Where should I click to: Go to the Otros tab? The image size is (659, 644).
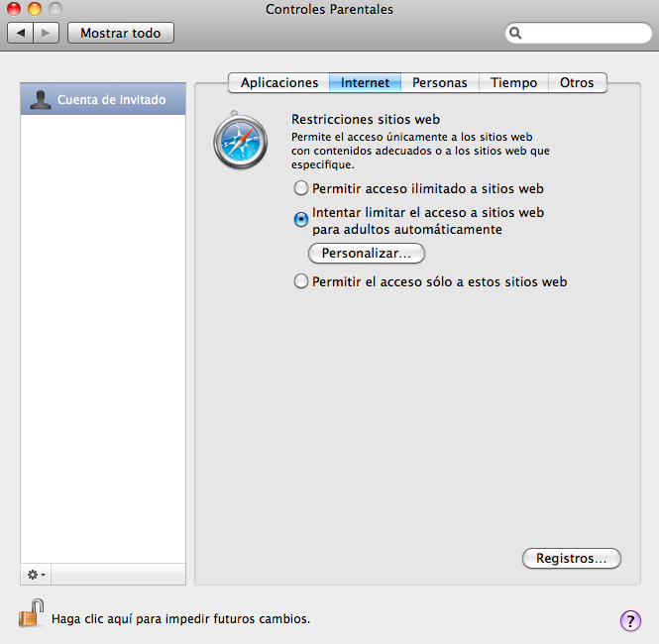577,83
